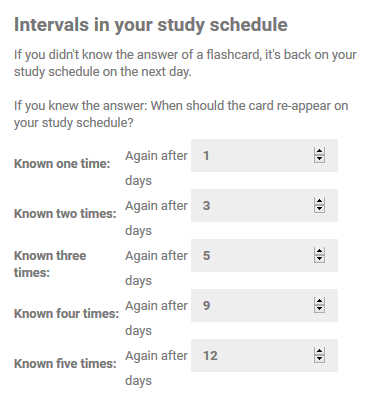The image size is (365, 394).
Task: Decrease the Known one time days value
Action: pyautogui.click(x=319, y=159)
